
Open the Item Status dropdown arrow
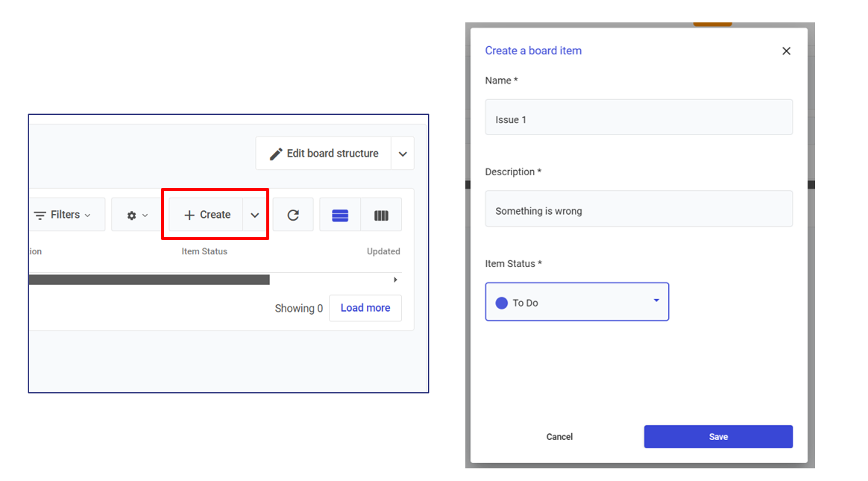point(656,301)
